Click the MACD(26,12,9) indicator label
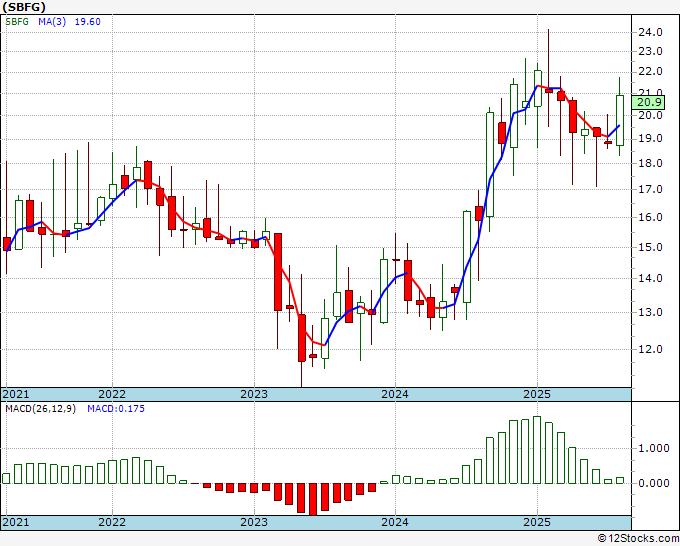680x546 pixels. coord(40,409)
